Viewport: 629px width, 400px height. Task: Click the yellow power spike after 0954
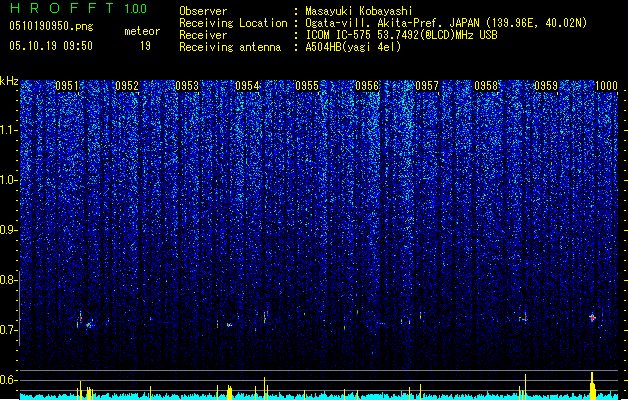click(264, 388)
